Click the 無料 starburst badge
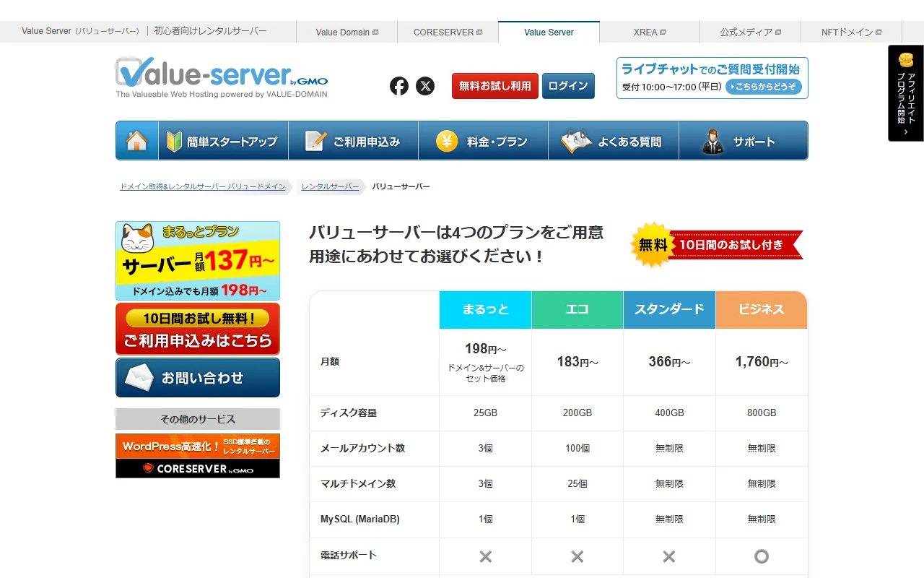This screenshot has width=924, height=578. click(x=653, y=245)
